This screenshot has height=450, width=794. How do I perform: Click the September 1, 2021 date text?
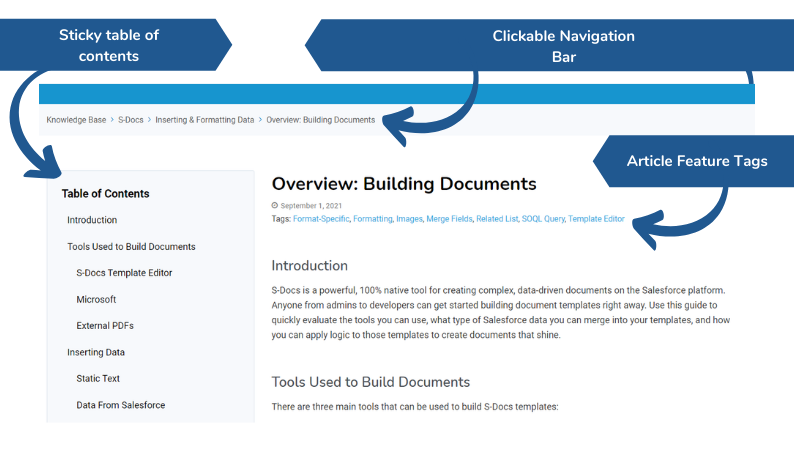311,206
